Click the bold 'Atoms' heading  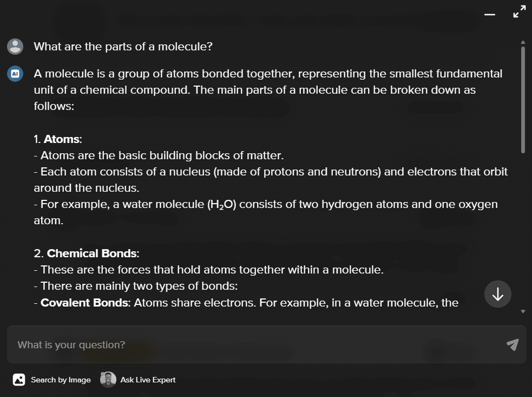pos(62,139)
